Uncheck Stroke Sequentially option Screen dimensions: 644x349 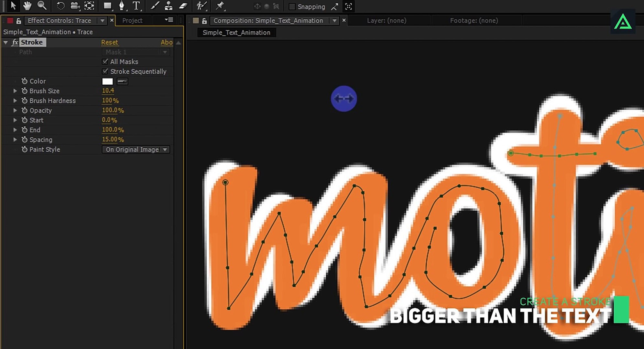click(x=105, y=71)
